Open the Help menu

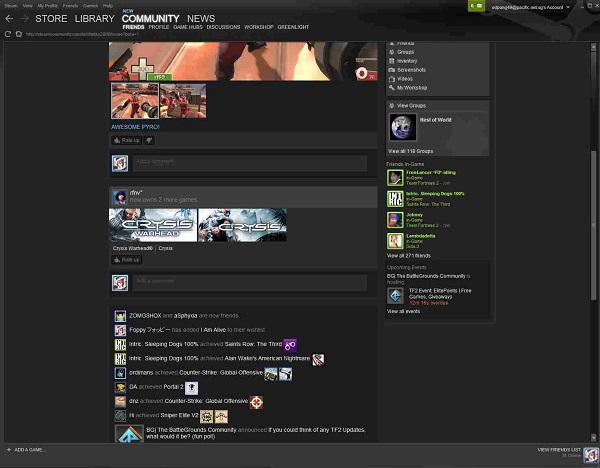pos(108,6)
